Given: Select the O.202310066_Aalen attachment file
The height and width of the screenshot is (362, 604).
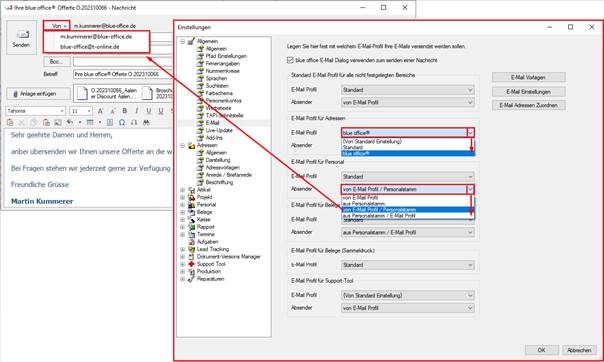Looking at the screenshot, I should tap(107, 94).
